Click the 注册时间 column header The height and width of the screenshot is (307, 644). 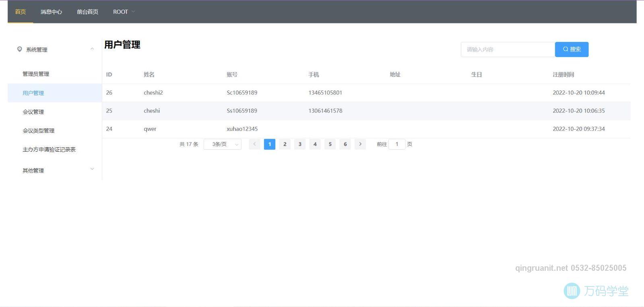point(563,74)
